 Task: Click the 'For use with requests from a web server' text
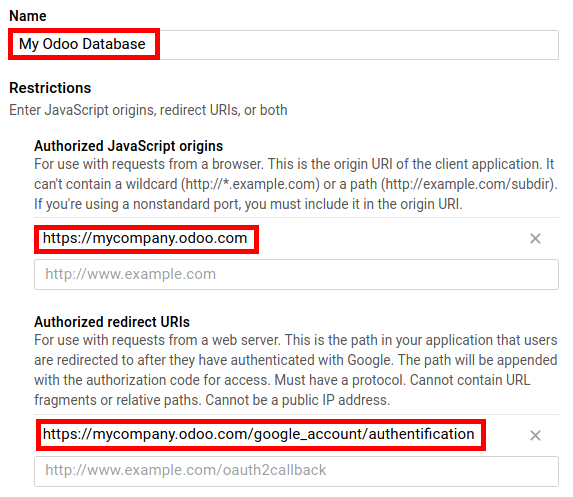157,340
